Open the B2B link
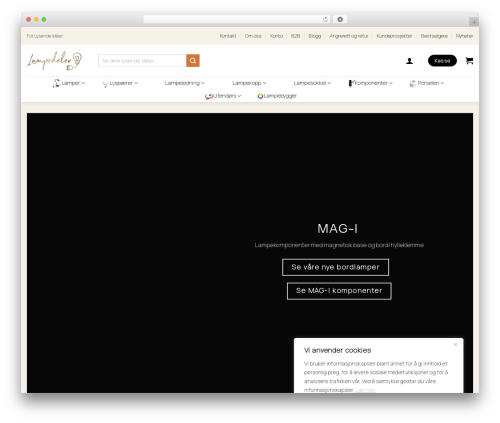The width and height of the screenshot is (500, 423). [295, 36]
